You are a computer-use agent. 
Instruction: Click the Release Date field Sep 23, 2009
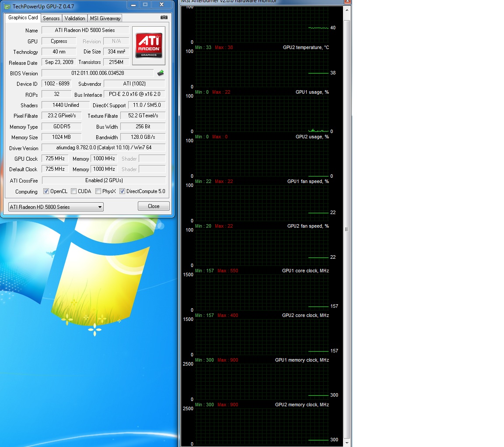(x=59, y=62)
